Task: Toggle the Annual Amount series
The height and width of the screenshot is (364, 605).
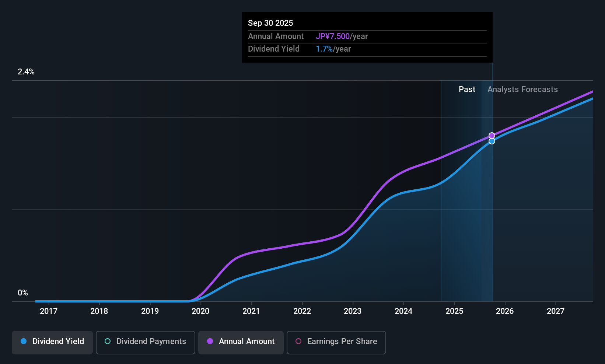Action: point(241,342)
